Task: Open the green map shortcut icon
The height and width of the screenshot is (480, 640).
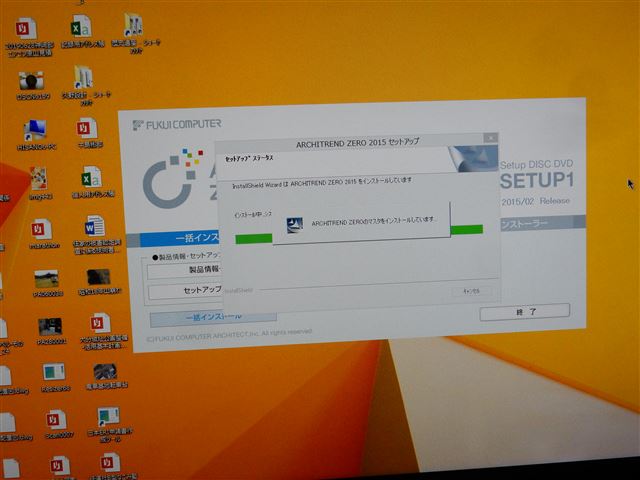Action: (109, 417)
